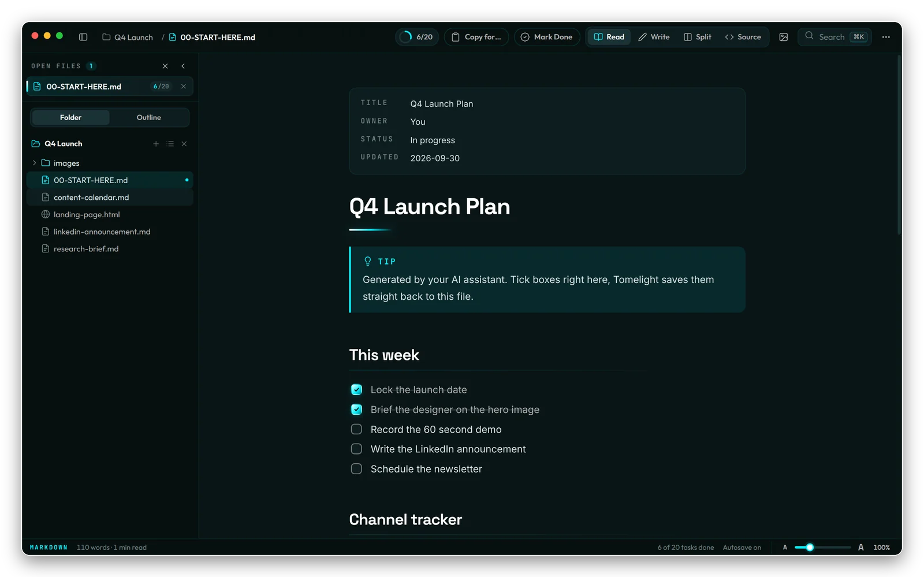Open content-calendar.md in the file tree
This screenshot has width=924, height=577.
(110, 198)
